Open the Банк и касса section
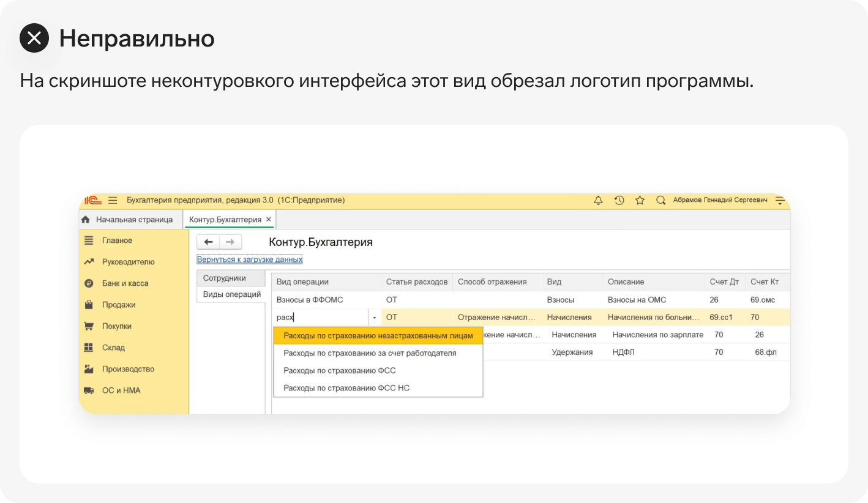This screenshot has height=503, width=868. [x=125, y=283]
